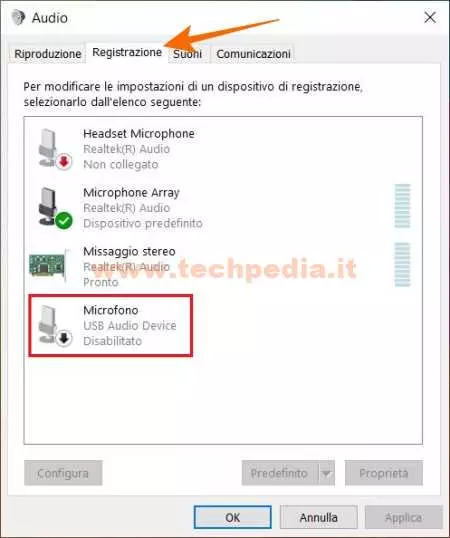Screen dimensions: 450x538
Task: Click the Audio speaker icon in title bar
Action: point(18,17)
